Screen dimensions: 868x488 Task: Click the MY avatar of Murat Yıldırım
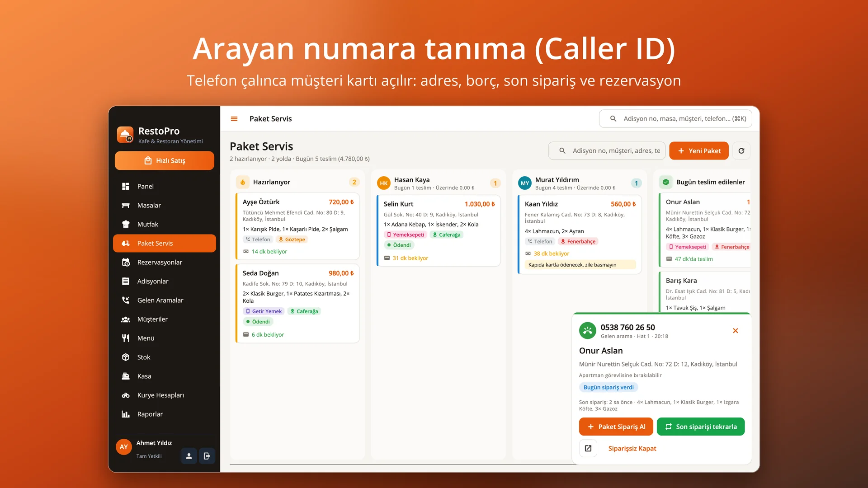point(525,183)
